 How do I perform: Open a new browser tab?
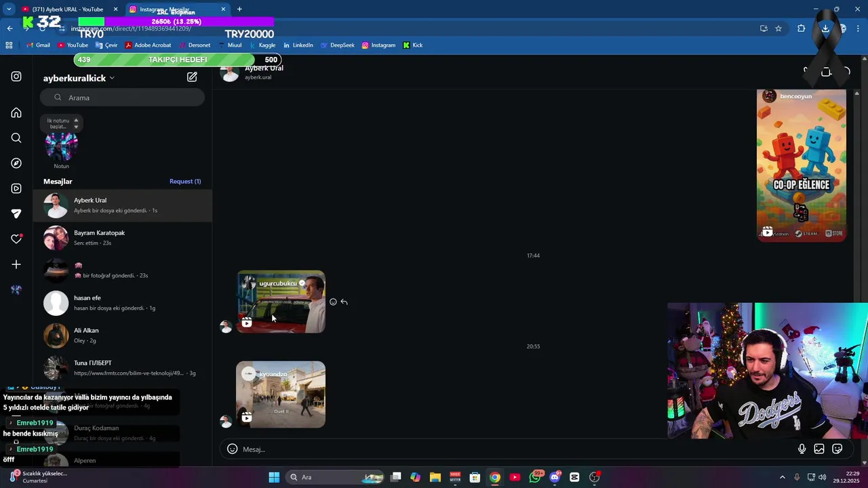pos(239,9)
